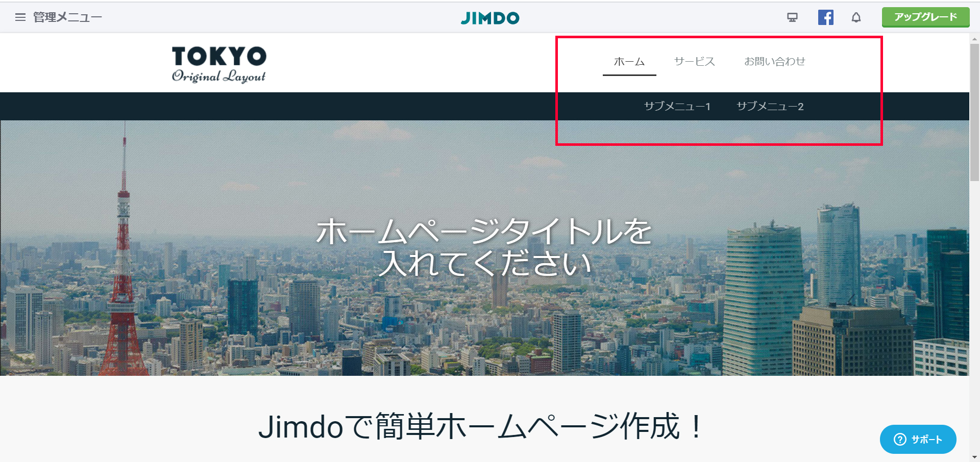980x462 pixels.
Task: Open the サポート help button
Action: [x=918, y=440]
